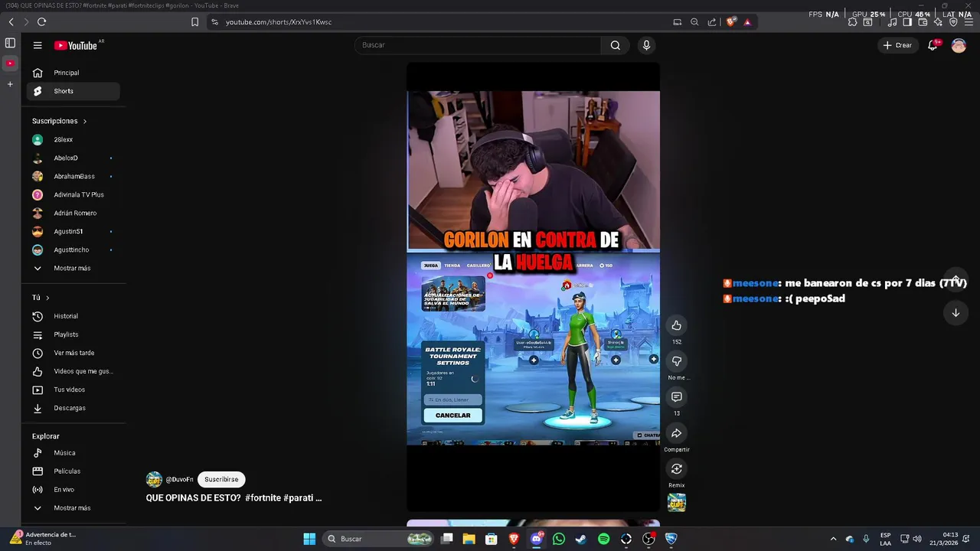The image size is (980, 551).
Task: Open the Windows Start menu
Action: click(309, 539)
